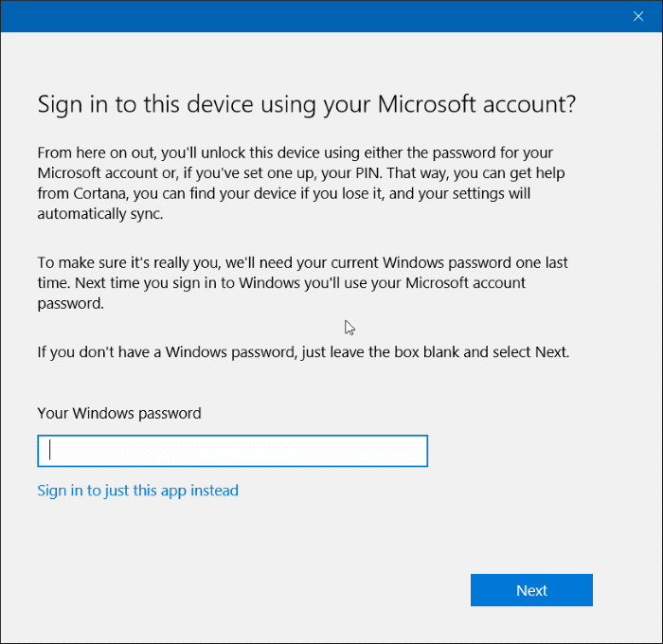Click the paragraph starting 'From here on out'
Viewport: 663px width, 644px height.
(301, 183)
